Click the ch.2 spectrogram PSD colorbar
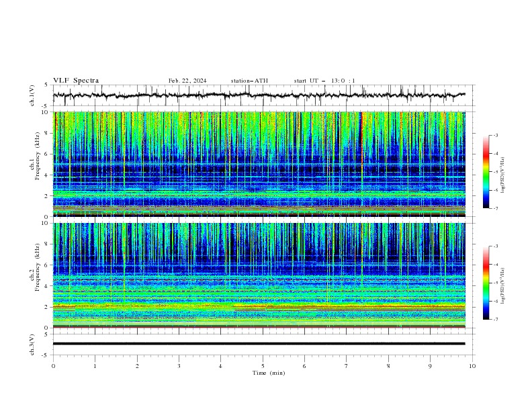The width and height of the screenshot is (532, 411). (486, 283)
